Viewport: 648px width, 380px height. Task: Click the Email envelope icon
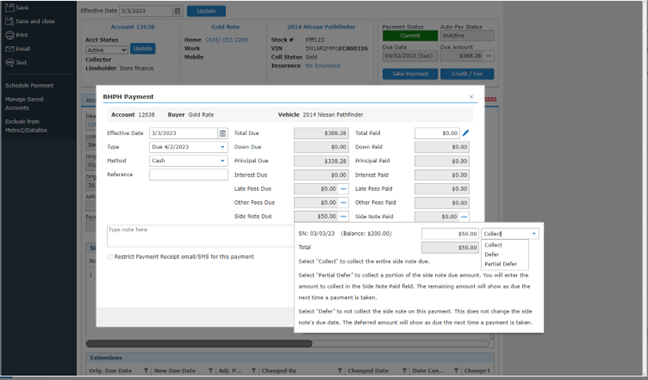[x=10, y=49]
